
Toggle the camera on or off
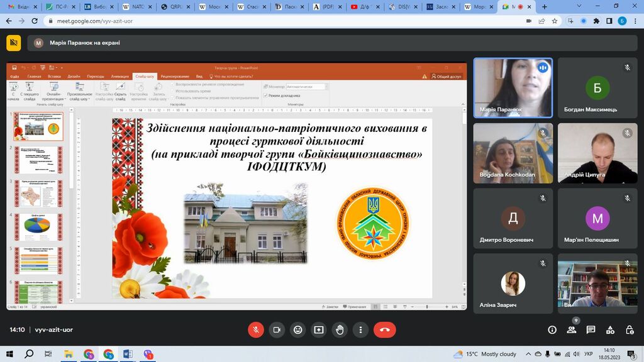pos(277,329)
